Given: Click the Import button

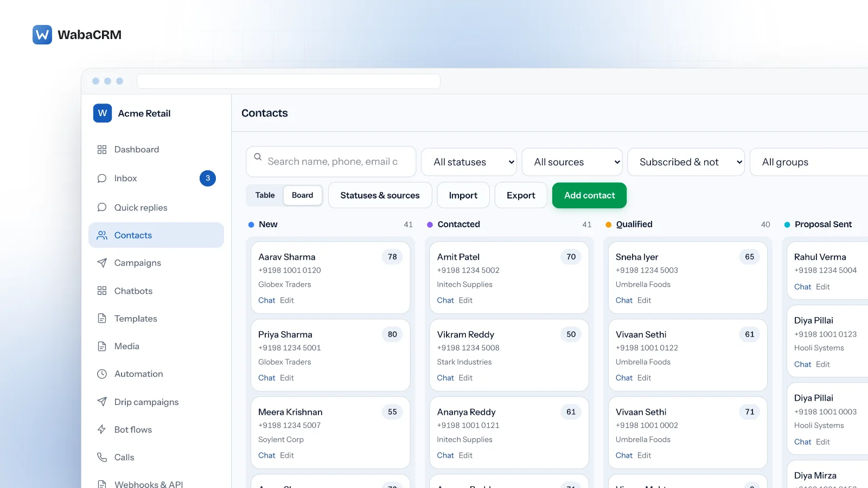Looking at the screenshot, I should [x=463, y=195].
